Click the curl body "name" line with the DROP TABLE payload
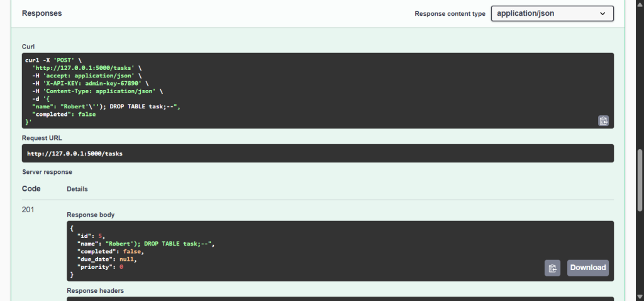The image size is (644, 301). (x=106, y=106)
